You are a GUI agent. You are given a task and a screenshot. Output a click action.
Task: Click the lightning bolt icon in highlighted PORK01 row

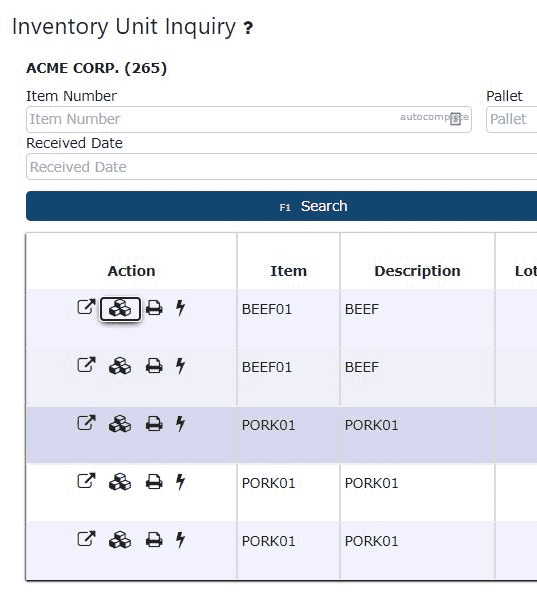[180, 423]
